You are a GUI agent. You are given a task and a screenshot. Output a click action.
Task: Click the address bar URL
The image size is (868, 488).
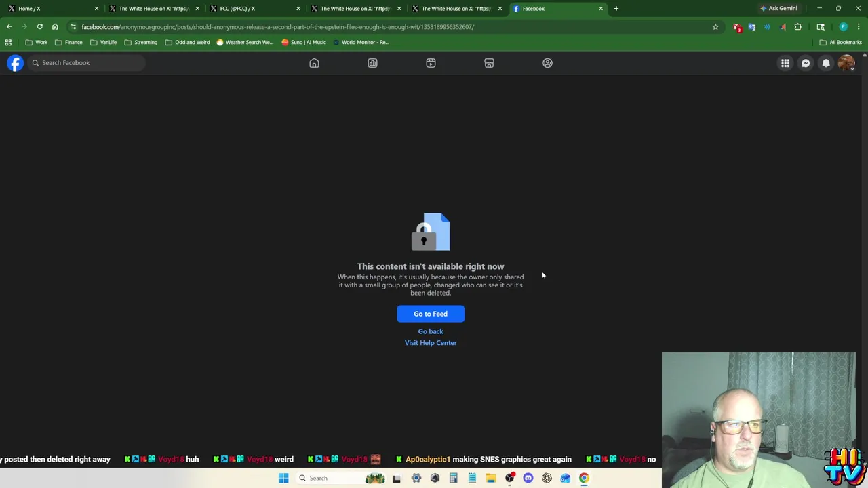[278, 27]
